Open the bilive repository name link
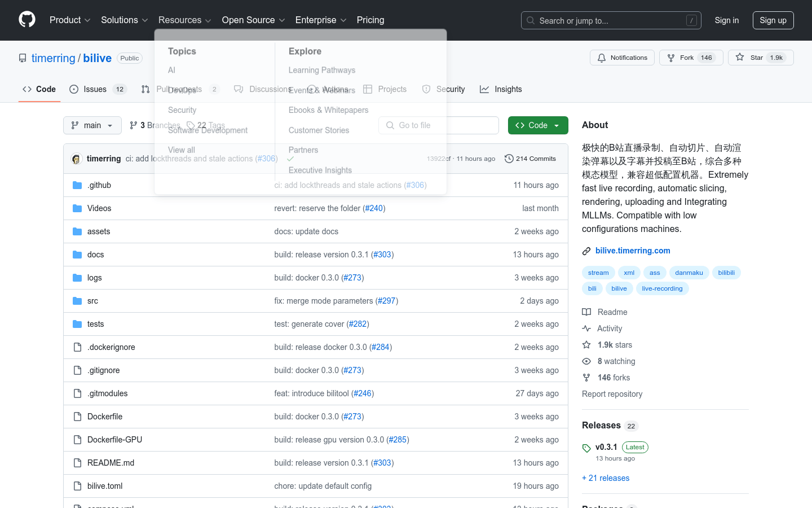Viewport: 812px width, 508px height. 98,58
